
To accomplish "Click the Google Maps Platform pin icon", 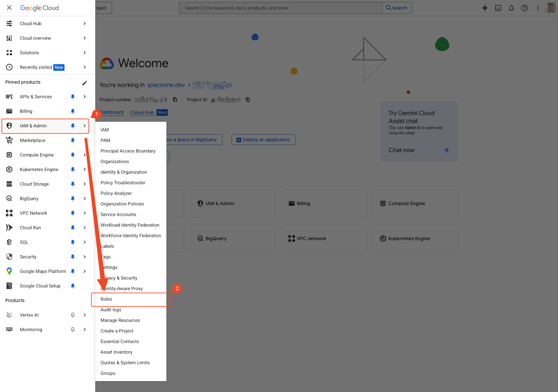I will point(9,271).
